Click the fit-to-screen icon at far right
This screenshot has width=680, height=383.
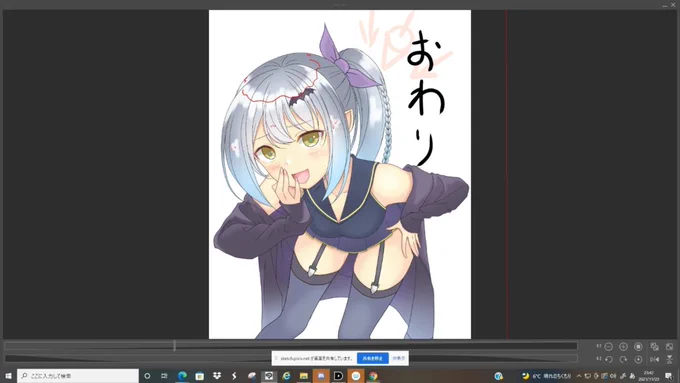tap(670, 346)
